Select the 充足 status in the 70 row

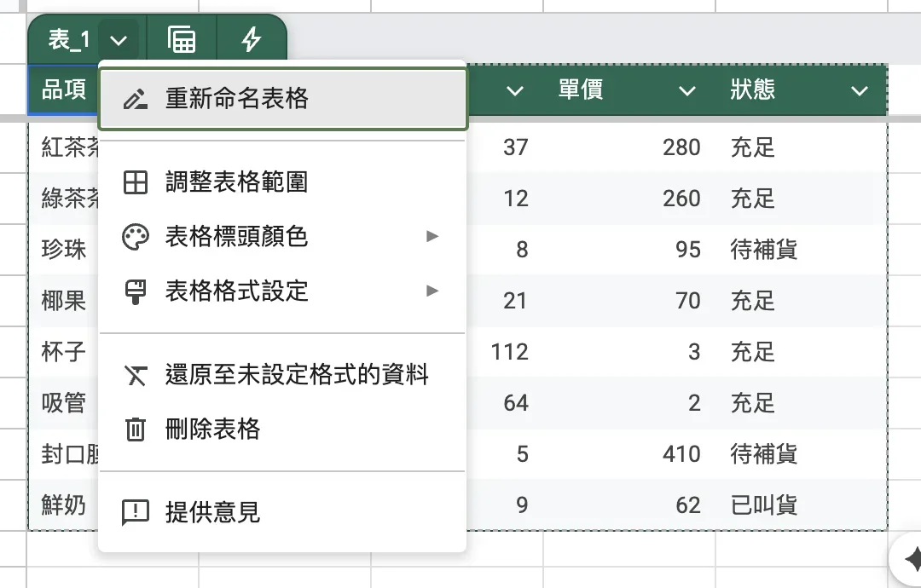(x=801, y=301)
